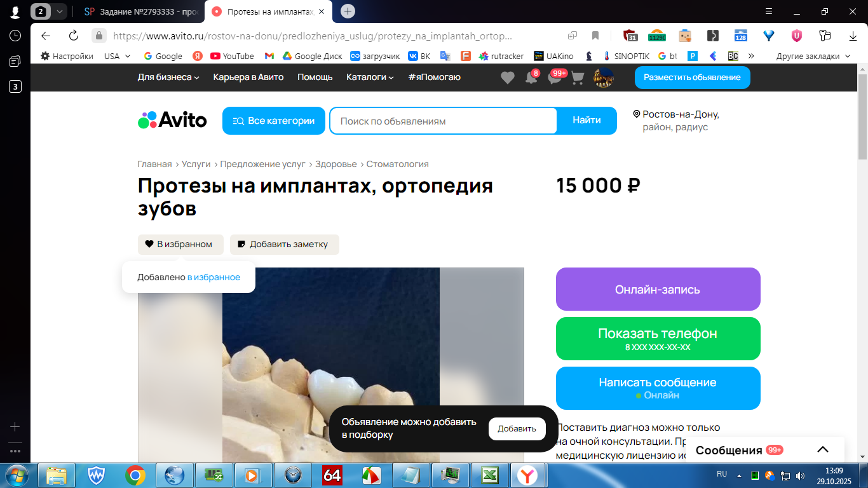The height and width of the screenshot is (488, 868).
Task: Click 'Главная' breadcrumb
Action: [x=155, y=164]
